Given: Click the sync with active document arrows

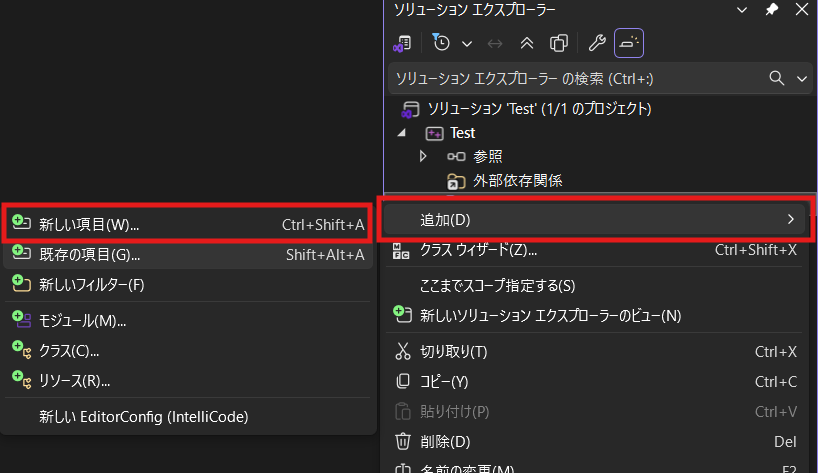Looking at the screenshot, I should pos(494,43).
